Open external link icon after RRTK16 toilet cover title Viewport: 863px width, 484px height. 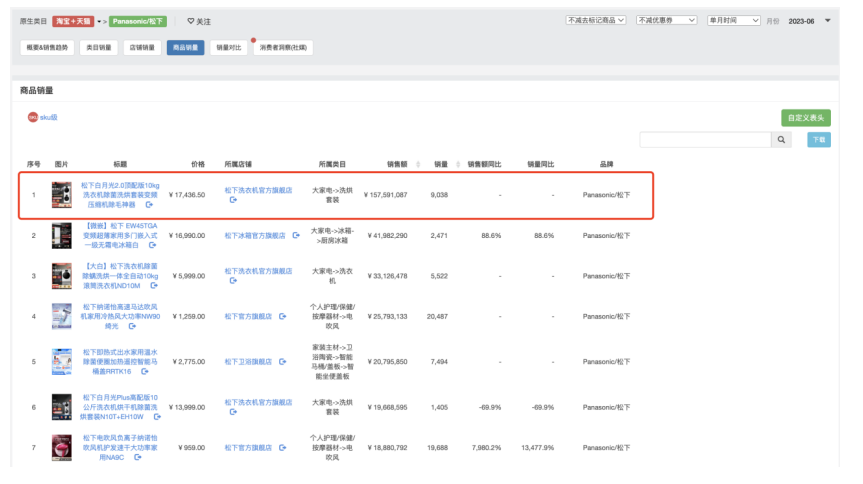(x=145, y=372)
